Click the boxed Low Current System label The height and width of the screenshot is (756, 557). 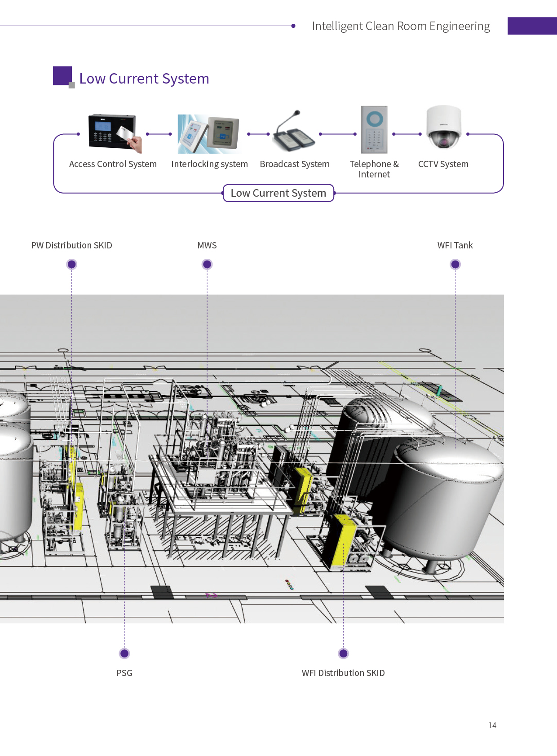click(x=278, y=193)
